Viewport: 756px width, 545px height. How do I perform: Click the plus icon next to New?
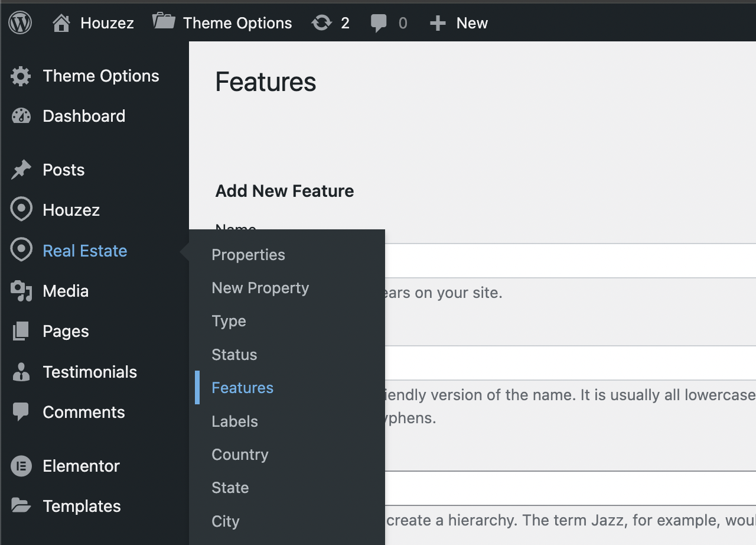[437, 24]
